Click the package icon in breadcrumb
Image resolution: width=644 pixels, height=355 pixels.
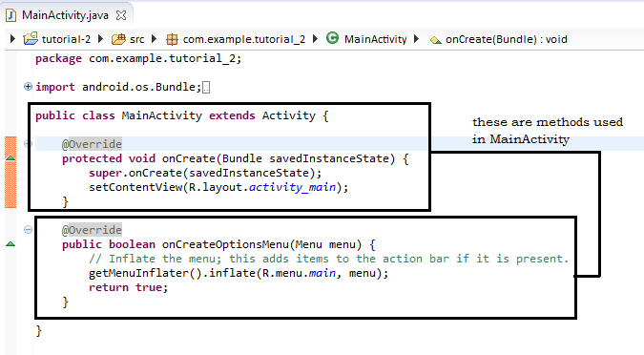point(172,39)
